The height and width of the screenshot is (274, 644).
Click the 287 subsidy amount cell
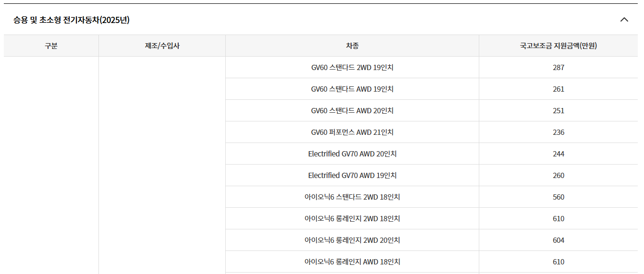[559, 68]
